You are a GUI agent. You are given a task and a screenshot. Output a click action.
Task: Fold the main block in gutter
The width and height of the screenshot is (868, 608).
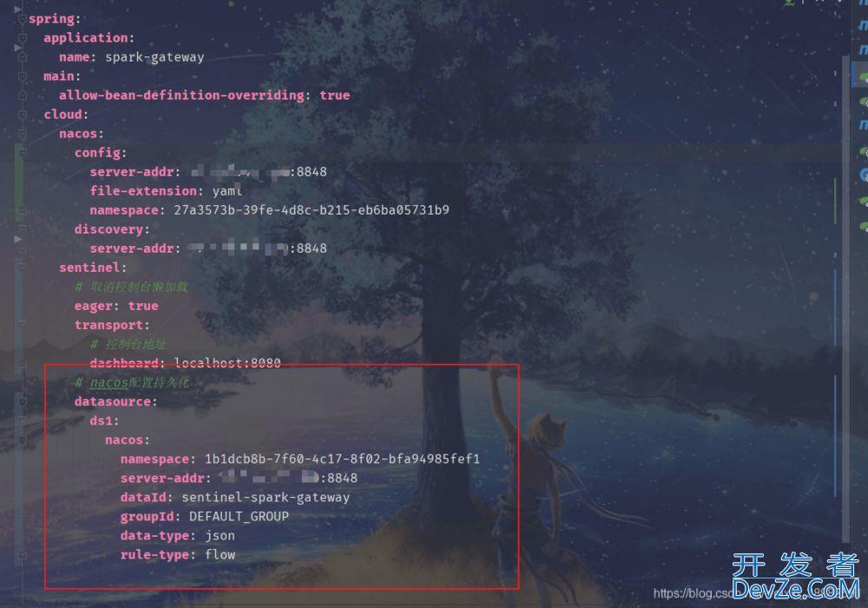pos(23,76)
